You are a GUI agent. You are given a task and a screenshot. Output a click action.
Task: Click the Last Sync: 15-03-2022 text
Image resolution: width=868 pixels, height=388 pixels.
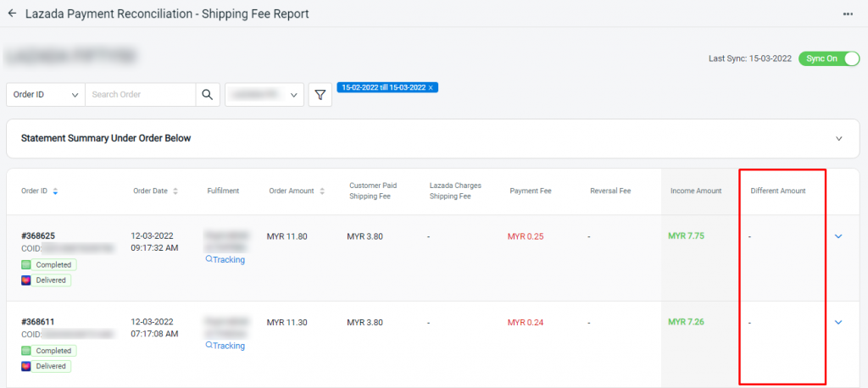click(x=750, y=58)
